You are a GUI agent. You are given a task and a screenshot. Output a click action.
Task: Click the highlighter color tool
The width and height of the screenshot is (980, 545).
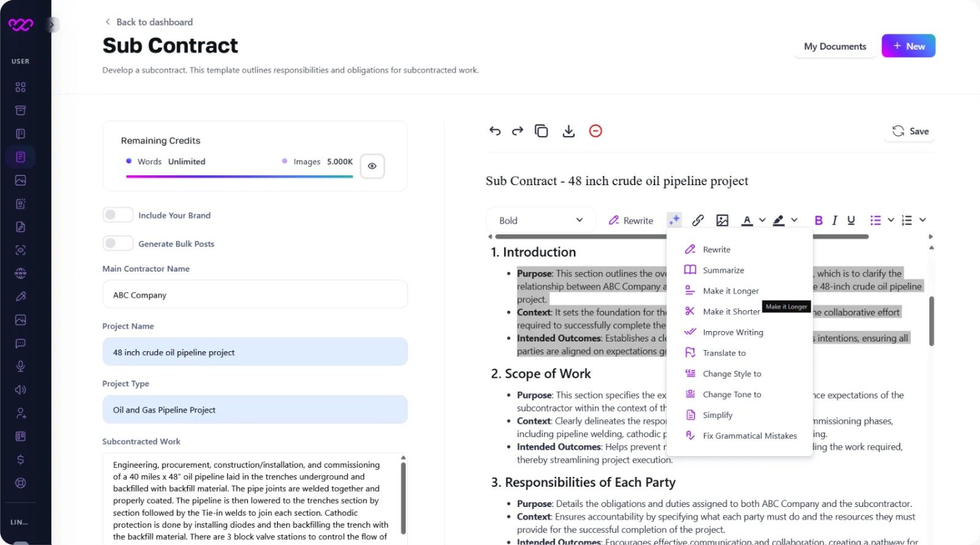pos(778,220)
